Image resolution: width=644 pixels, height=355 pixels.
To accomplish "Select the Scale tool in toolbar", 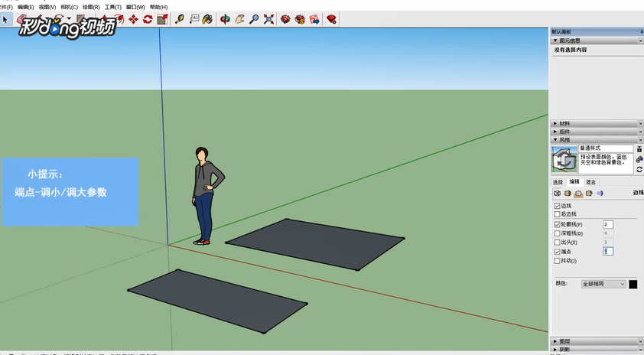I will pyautogui.click(x=163, y=19).
